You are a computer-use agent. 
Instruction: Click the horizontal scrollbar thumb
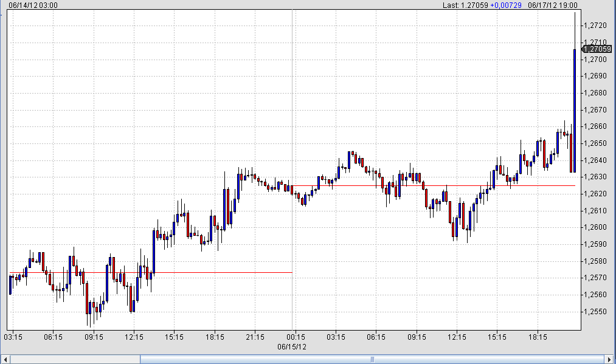point(372,359)
